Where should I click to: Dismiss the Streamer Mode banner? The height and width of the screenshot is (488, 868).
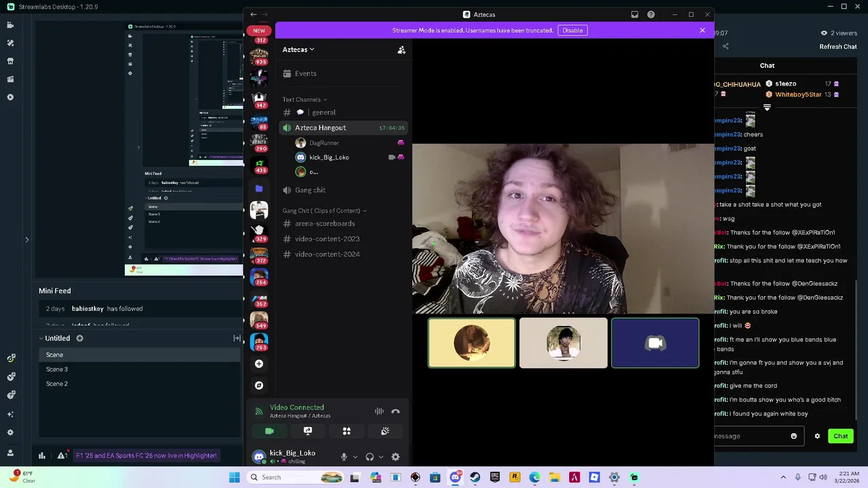click(703, 30)
